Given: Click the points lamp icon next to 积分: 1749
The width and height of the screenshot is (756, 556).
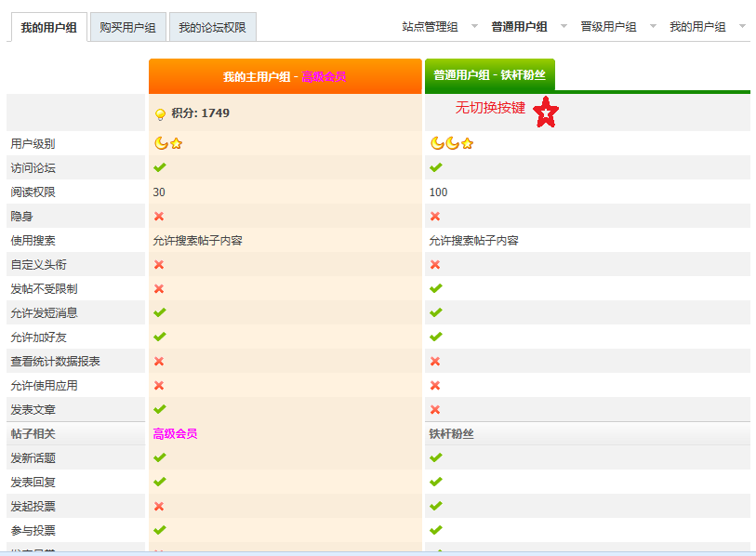Looking at the screenshot, I should click(x=158, y=112).
